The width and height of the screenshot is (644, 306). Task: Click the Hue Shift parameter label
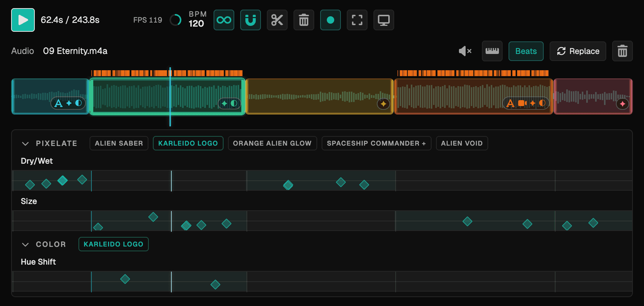38,262
